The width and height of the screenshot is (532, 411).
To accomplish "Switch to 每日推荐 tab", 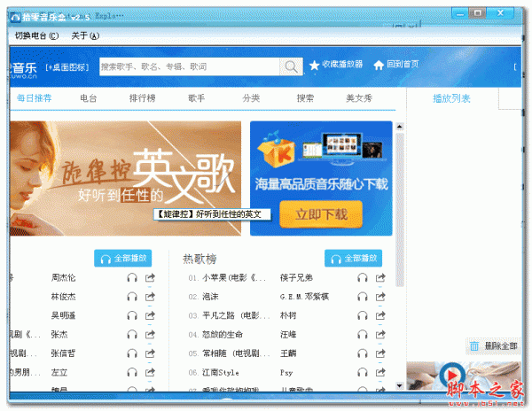I will point(35,98).
